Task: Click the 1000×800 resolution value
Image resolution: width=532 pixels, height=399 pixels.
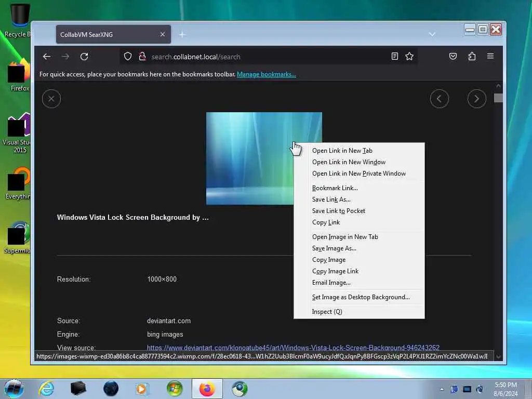Action: click(162, 279)
